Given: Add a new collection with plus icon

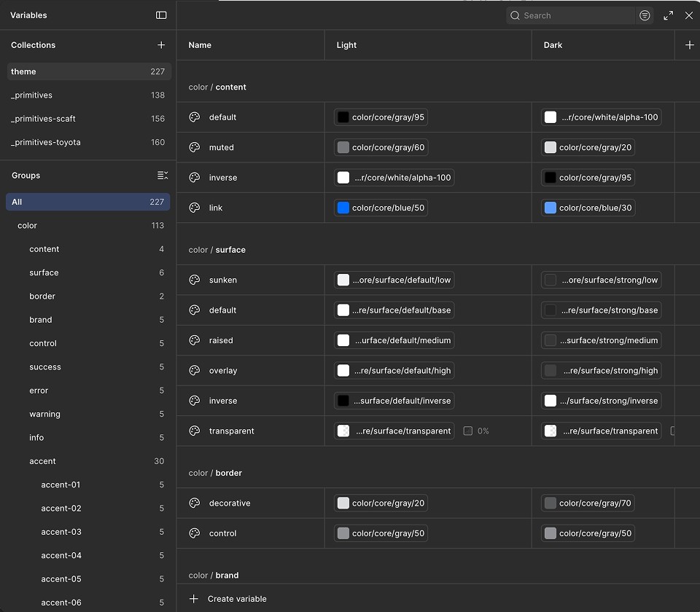Looking at the screenshot, I should (161, 45).
